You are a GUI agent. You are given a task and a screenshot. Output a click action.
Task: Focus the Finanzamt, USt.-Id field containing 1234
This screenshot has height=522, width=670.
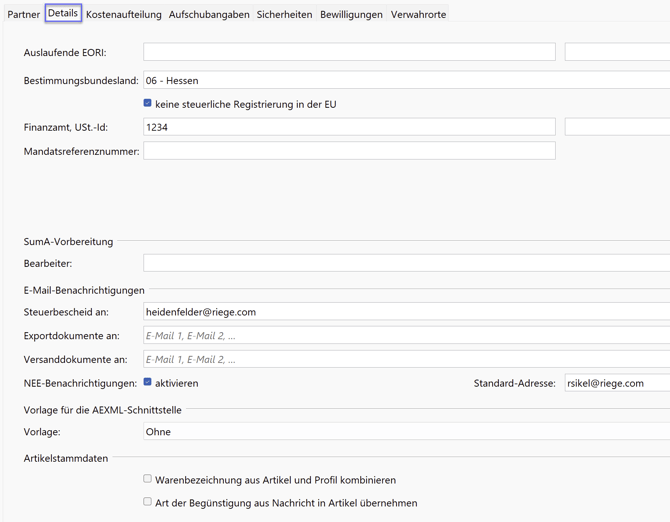(x=348, y=127)
